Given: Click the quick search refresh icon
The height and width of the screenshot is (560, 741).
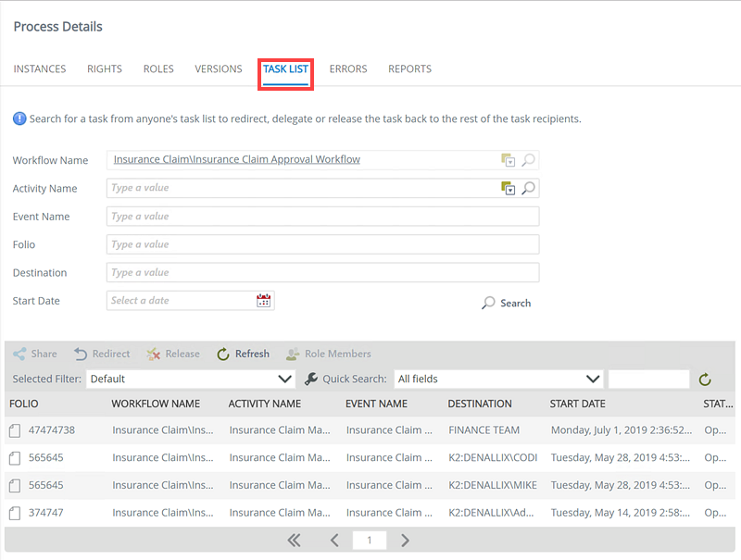Looking at the screenshot, I should click(x=705, y=380).
